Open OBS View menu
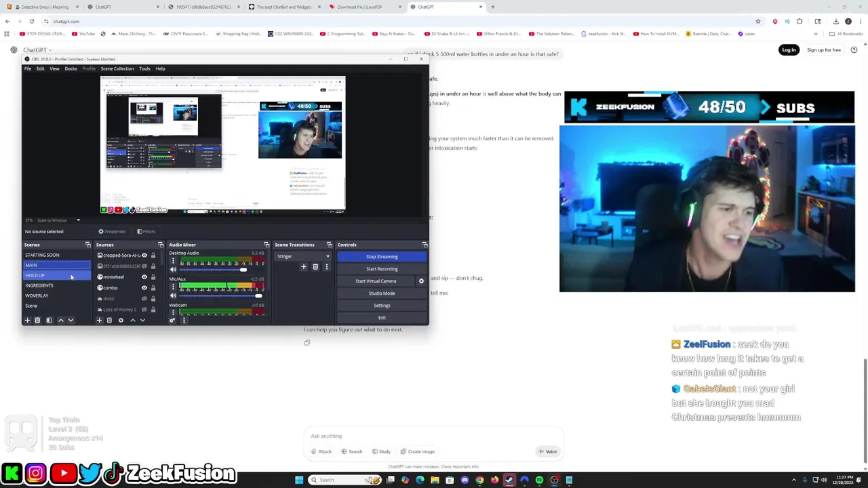 54,68
